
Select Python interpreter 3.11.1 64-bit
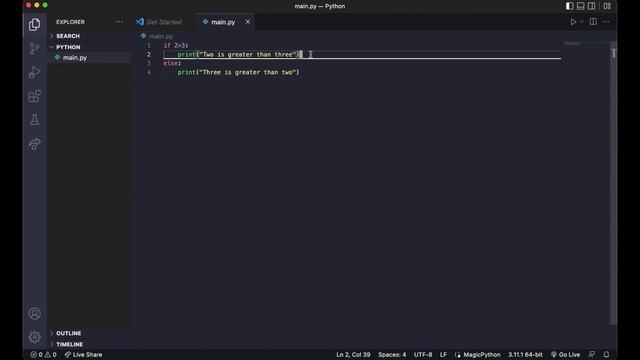pyautogui.click(x=525, y=355)
